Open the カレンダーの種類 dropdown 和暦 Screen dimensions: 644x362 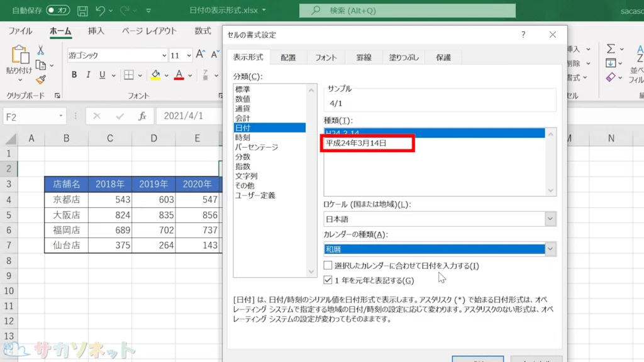550,249
